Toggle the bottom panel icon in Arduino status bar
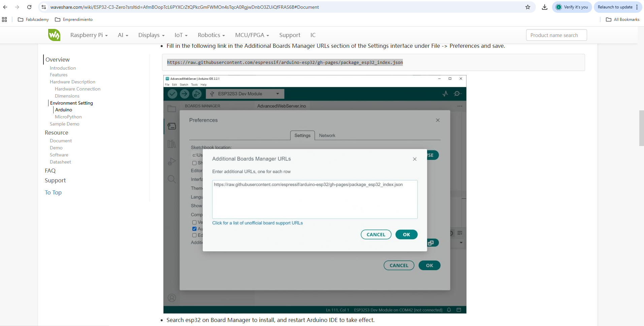 (x=459, y=310)
